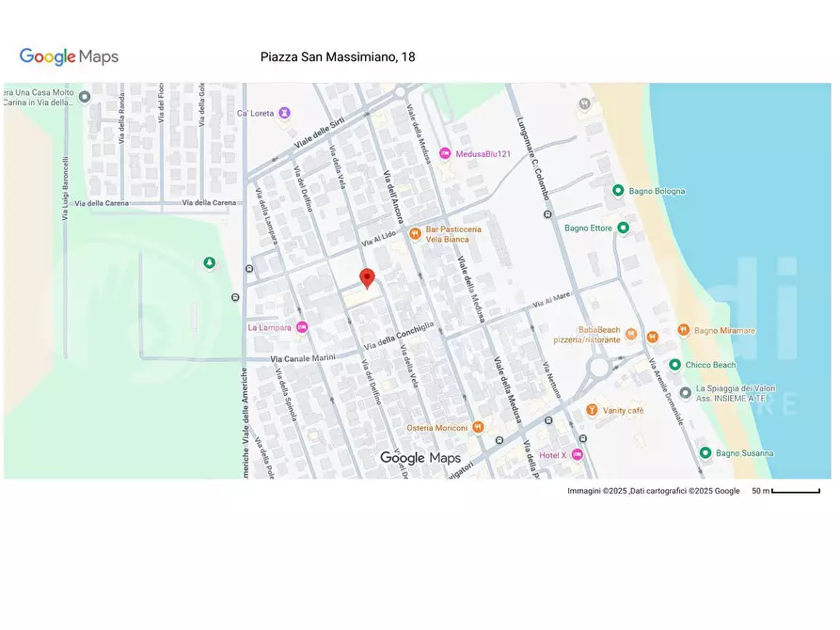The width and height of the screenshot is (840, 630).
Task: Select the Bagno Susanna green marker
Action: pos(705,453)
